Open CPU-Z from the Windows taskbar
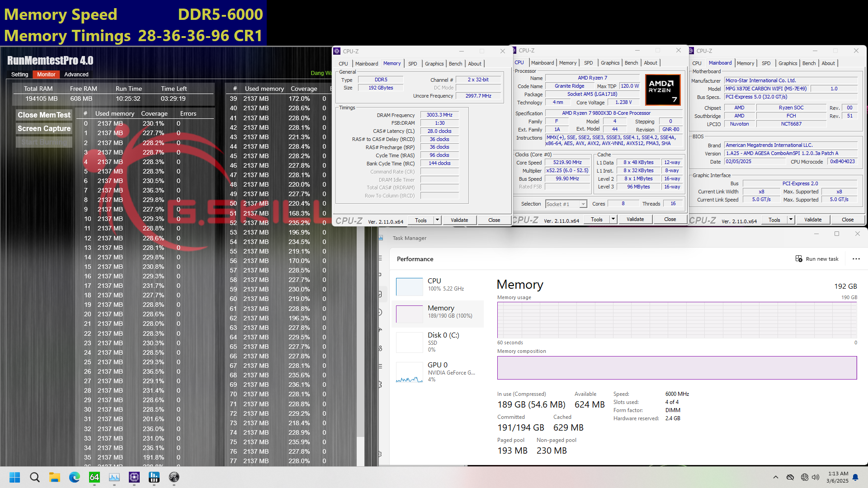Screen dimensions: 868x488 click(134, 477)
